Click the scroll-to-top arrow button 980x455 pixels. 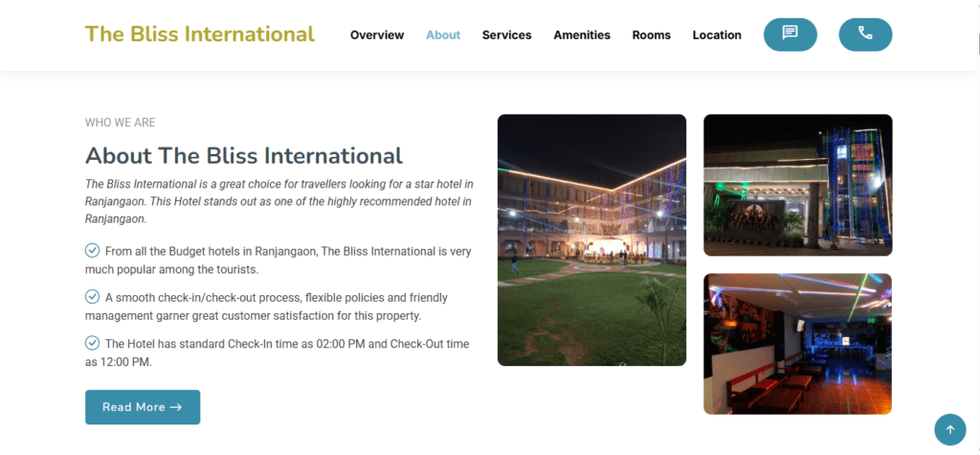(x=950, y=429)
